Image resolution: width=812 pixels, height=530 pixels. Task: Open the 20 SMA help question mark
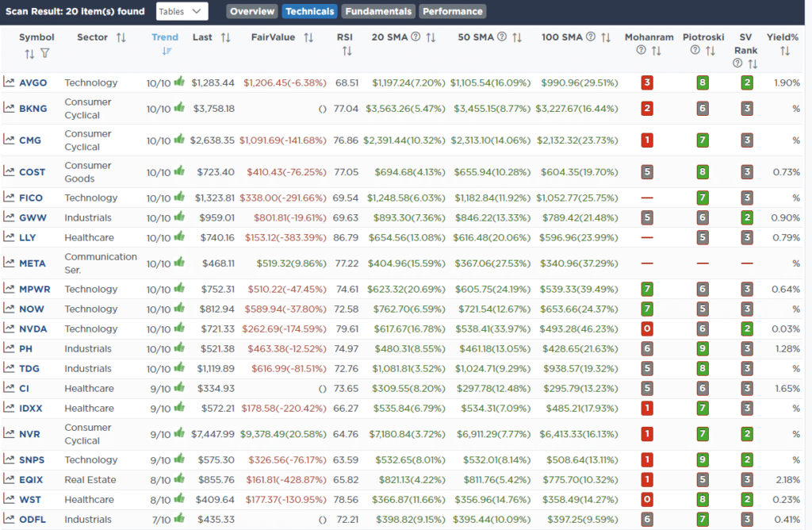pyautogui.click(x=416, y=36)
